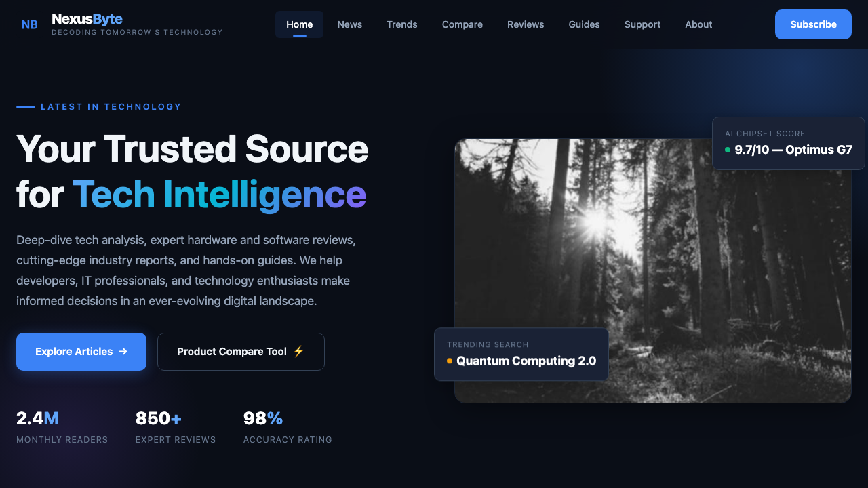Viewport: 868px width, 488px height.
Task: Click the '850+' expert reviews figure
Action: click(159, 418)
